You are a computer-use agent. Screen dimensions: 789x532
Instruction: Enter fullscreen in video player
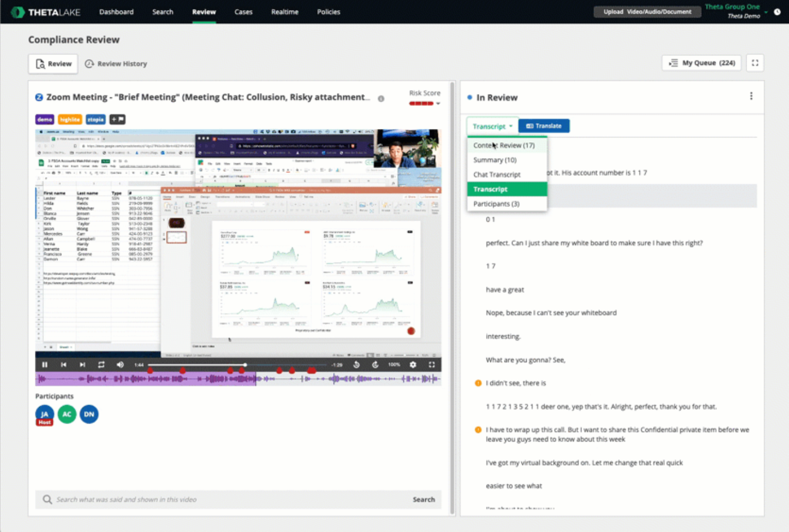point(432,364)
